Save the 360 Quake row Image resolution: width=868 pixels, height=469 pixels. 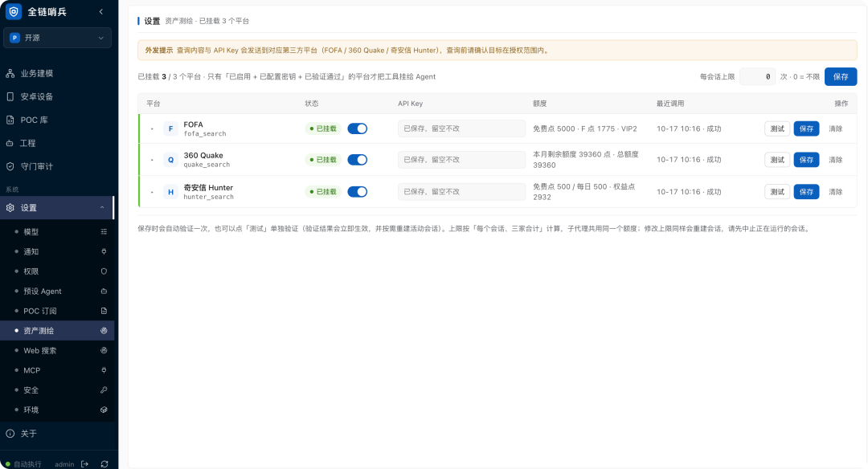(x=806, y=160)
